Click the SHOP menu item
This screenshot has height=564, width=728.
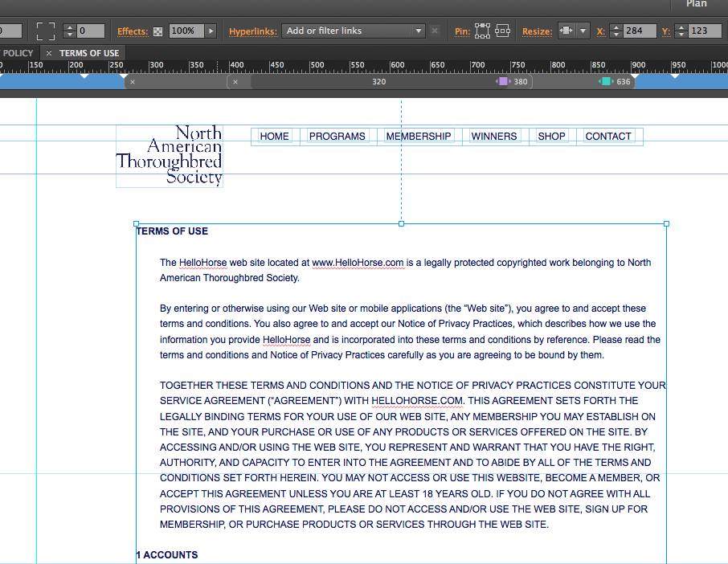pyautogui.click(x=551, y=137)
